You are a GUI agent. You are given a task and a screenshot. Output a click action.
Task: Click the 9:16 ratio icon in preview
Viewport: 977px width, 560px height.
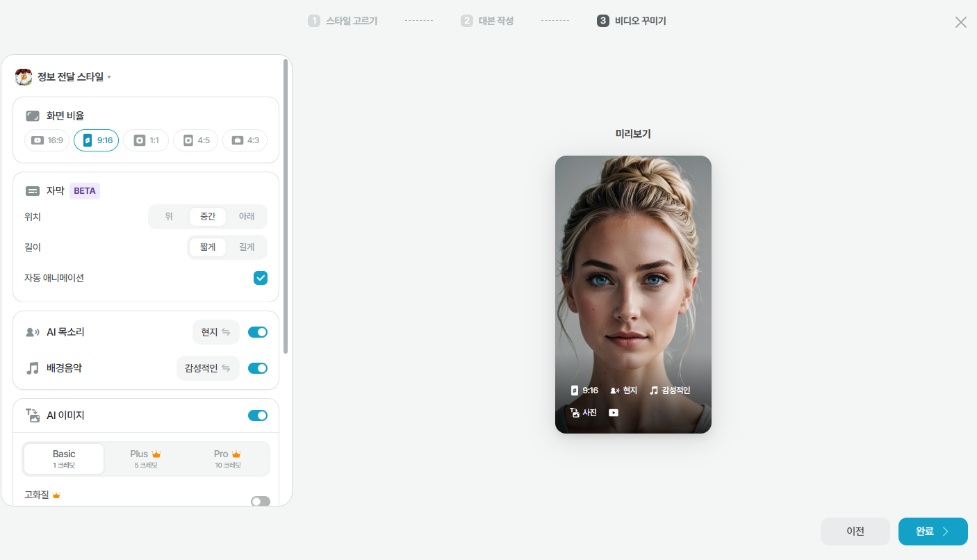(574, 390)
